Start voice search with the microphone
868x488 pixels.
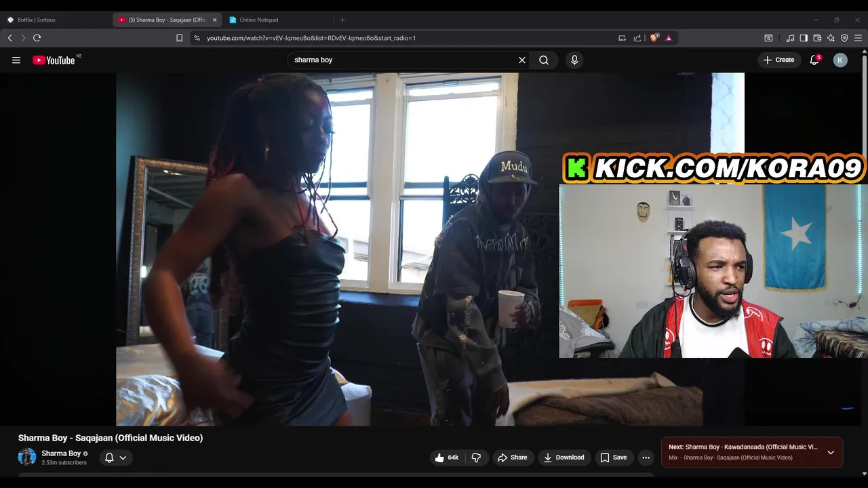pyautogui.click(x=574, y=60)
